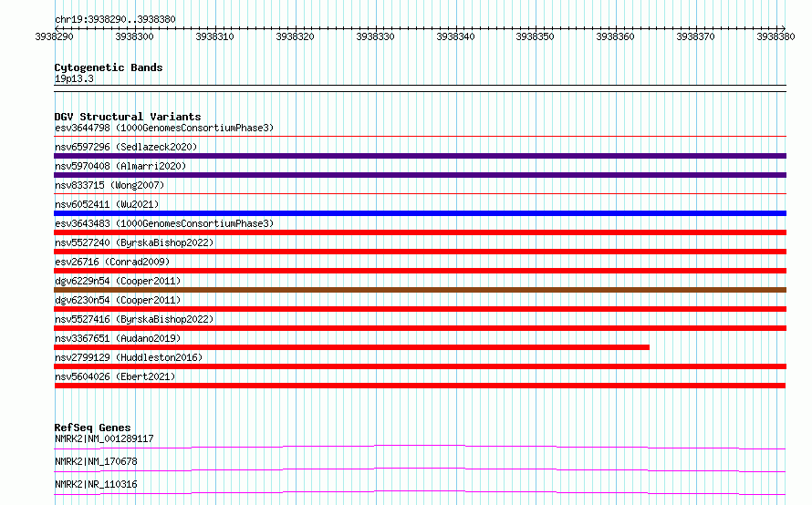Click the RefSeq Genes track title
The image size is (812, 505).
tap(92, 428)
